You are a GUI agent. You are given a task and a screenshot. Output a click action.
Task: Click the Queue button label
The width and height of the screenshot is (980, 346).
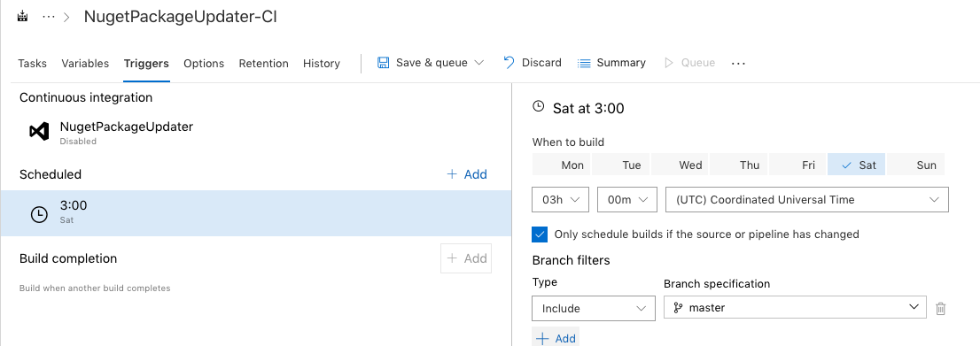(x=698, y=63)
